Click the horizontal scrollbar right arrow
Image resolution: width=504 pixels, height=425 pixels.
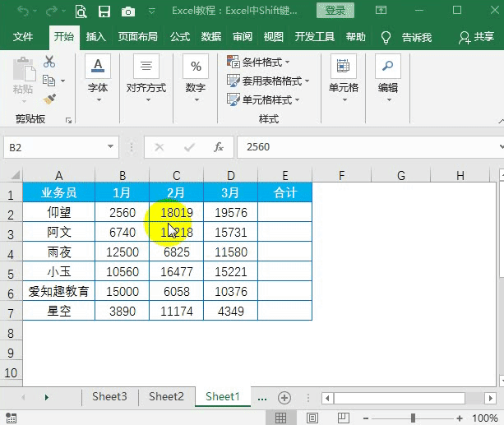tap(490, 399)
